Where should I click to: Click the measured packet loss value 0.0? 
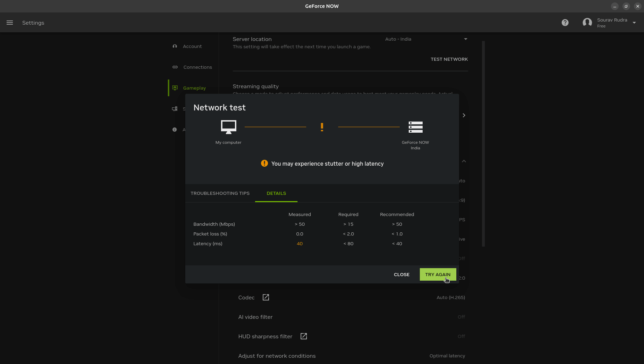[x=300, y=234]
